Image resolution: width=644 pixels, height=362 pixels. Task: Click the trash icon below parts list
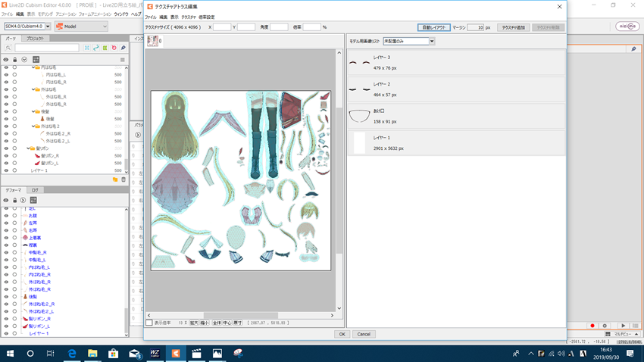(123, 179)
